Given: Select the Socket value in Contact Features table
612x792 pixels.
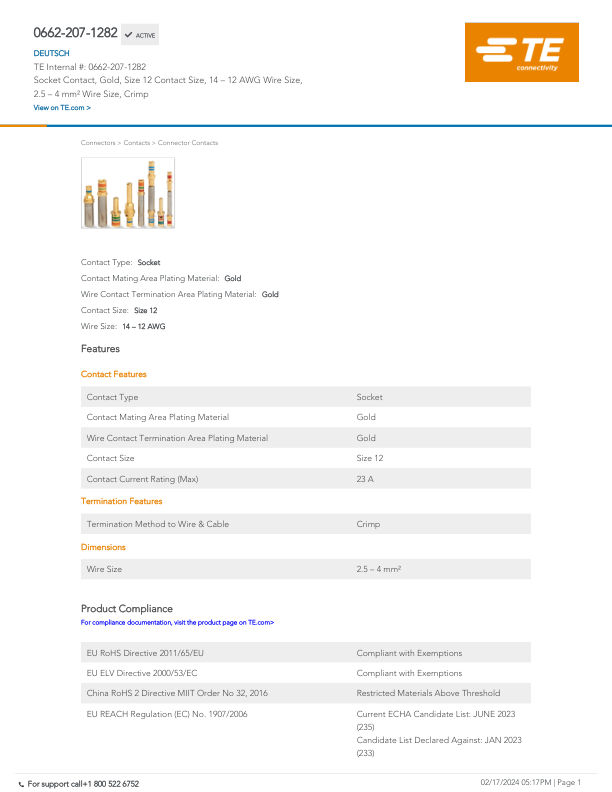Looking at the screenshot, I should pos(369,397).
